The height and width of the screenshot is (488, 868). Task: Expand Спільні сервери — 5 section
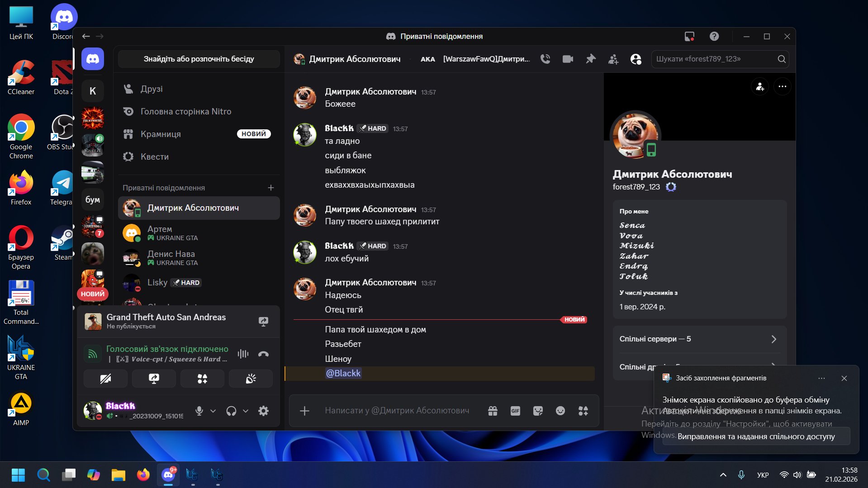click(700, 339)
